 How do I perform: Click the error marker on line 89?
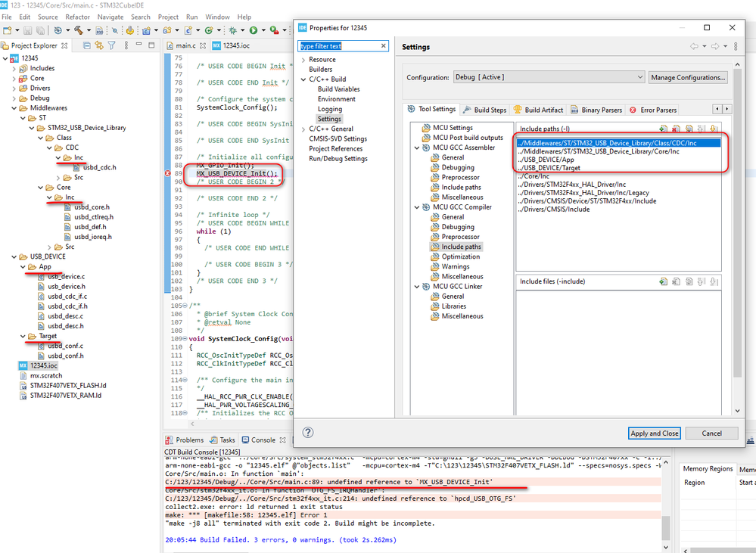point(168,173)
